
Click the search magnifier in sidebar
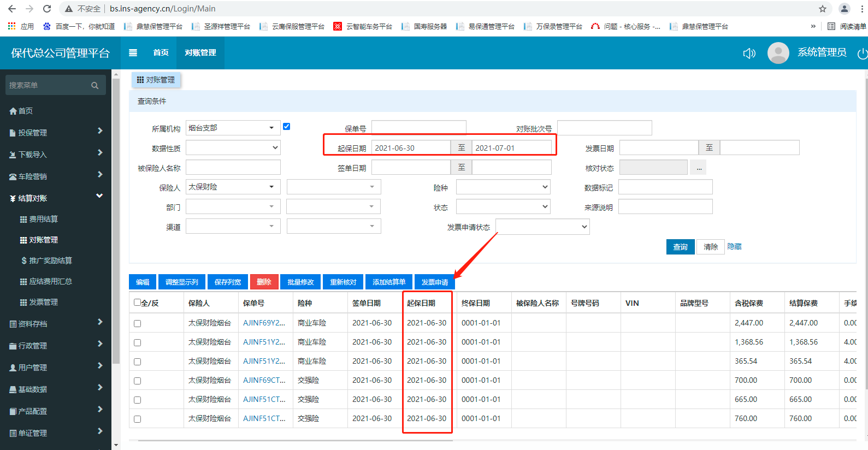click(x=95, y=86)
